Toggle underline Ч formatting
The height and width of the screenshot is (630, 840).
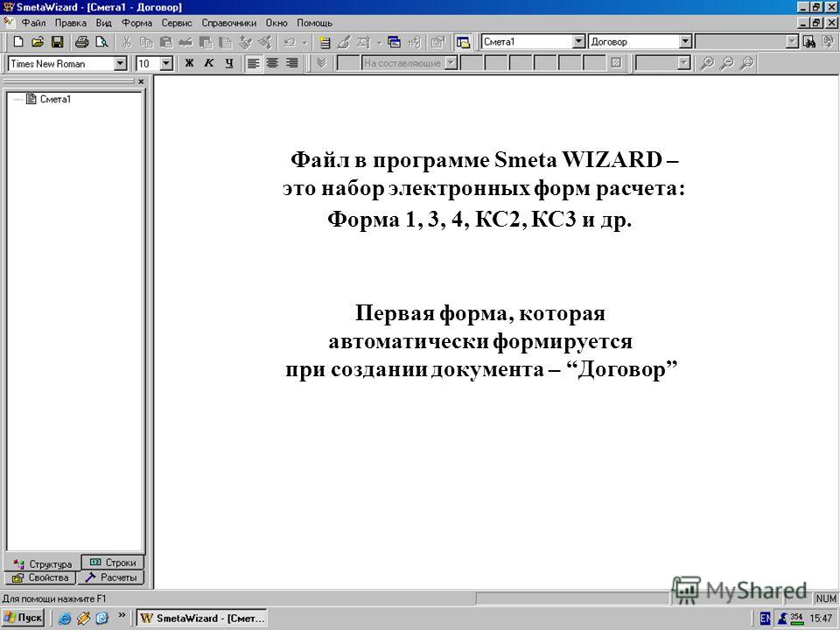[229, 63]
